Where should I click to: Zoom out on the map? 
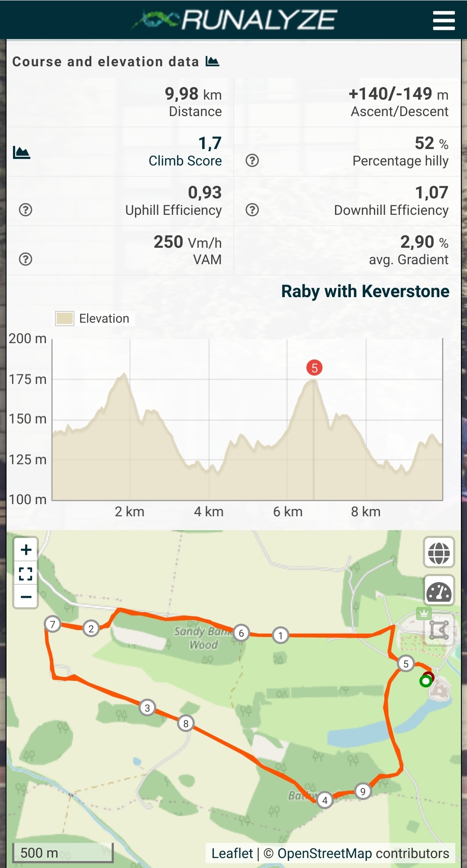(x=26, y=597)
